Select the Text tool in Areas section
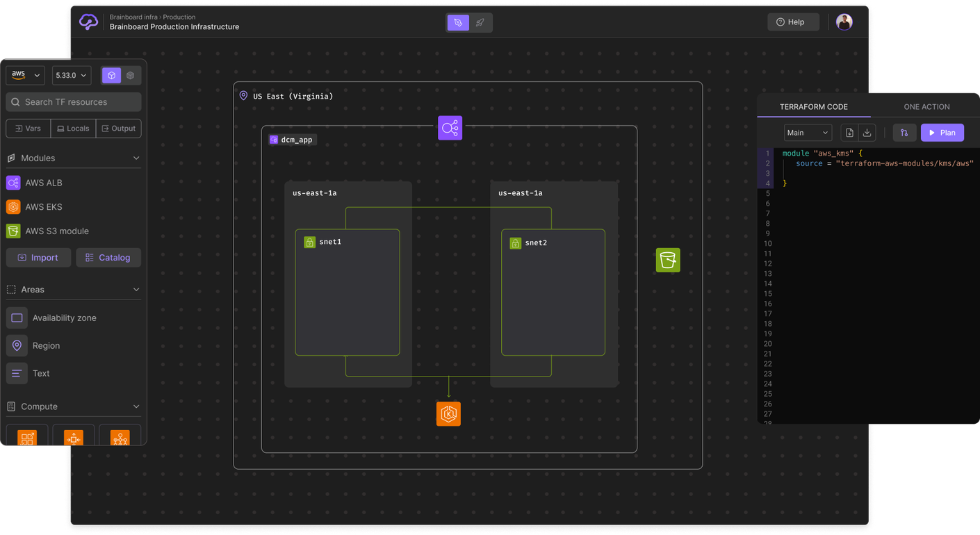The width and height of the screenshot is (980, 535). 39,373
